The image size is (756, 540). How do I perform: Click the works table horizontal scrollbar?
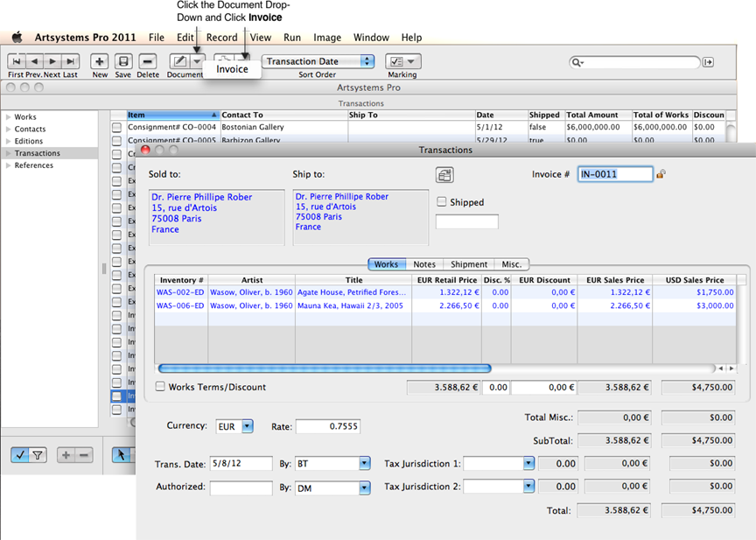pyautogui.click(x=325, y=368)
